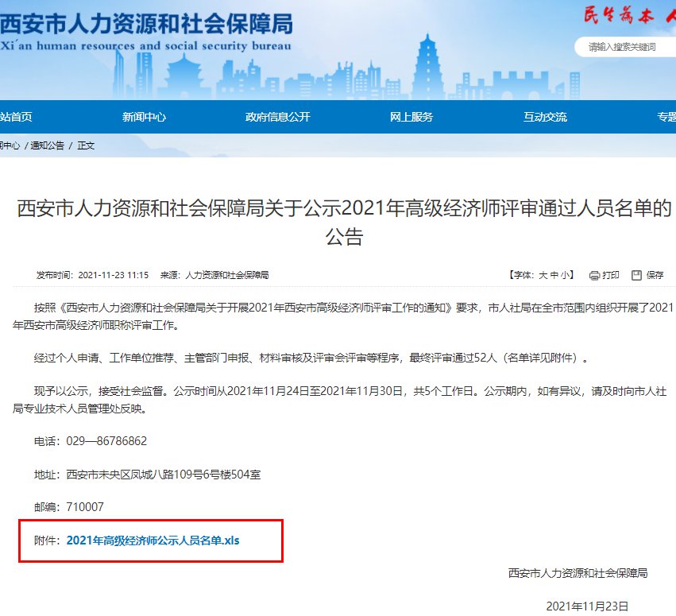Open the 新闻中心 navigation menu
The image size is (676, 616).
tap(144, 117)
